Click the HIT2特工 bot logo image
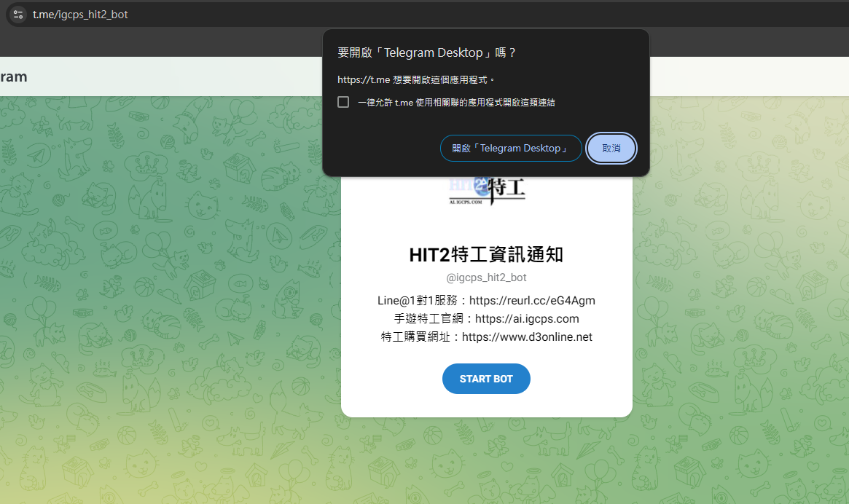 pos(487,191)
